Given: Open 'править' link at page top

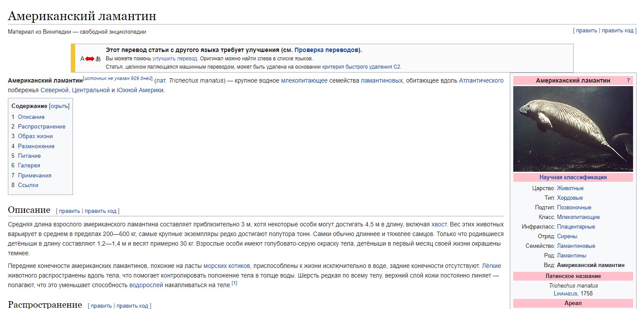Looking at the screenshot, I should [x=586, y=30].
